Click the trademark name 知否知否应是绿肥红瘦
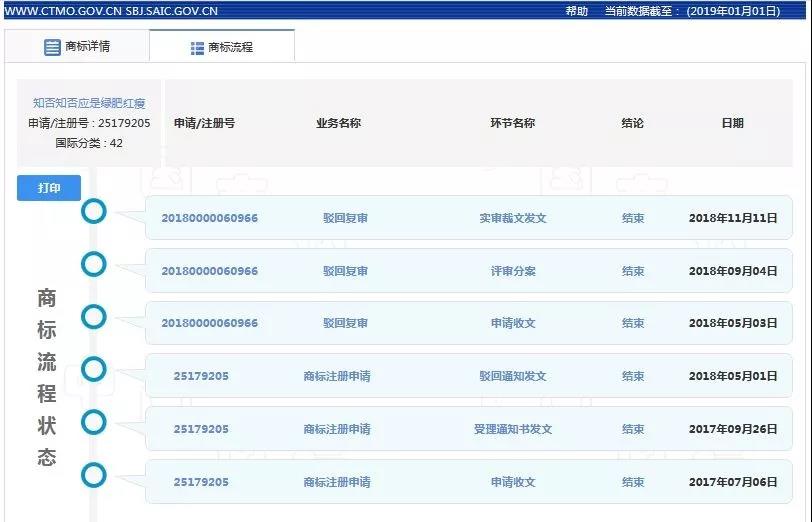Viewport: 812px width, 522px height. 89,103
